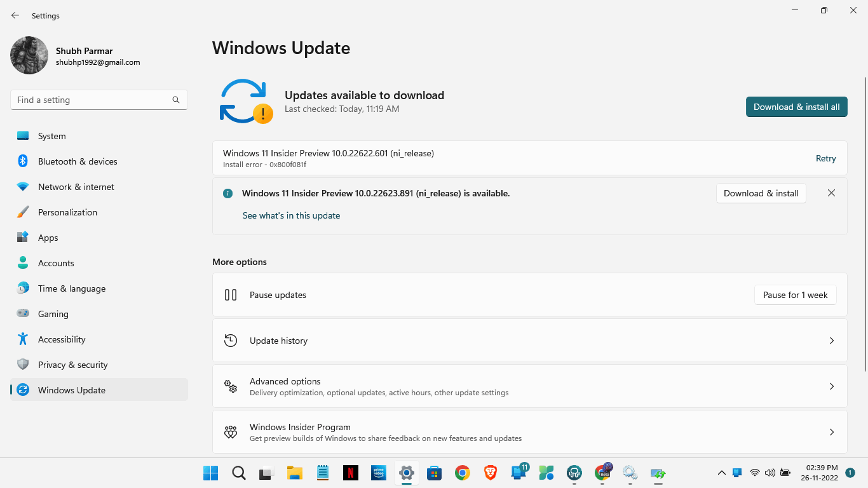Launch Brave browser from taskbar
The height and width of the screenshot is (488, 868).
490,473
